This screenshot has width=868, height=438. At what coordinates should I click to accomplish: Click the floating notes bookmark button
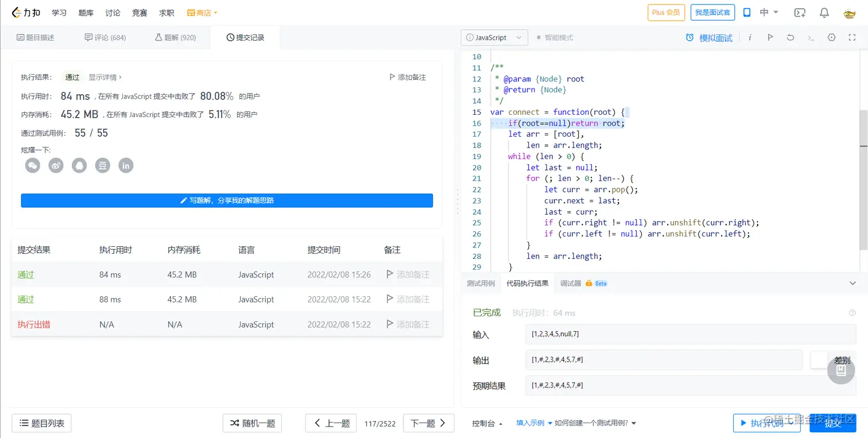pos(841,370)
